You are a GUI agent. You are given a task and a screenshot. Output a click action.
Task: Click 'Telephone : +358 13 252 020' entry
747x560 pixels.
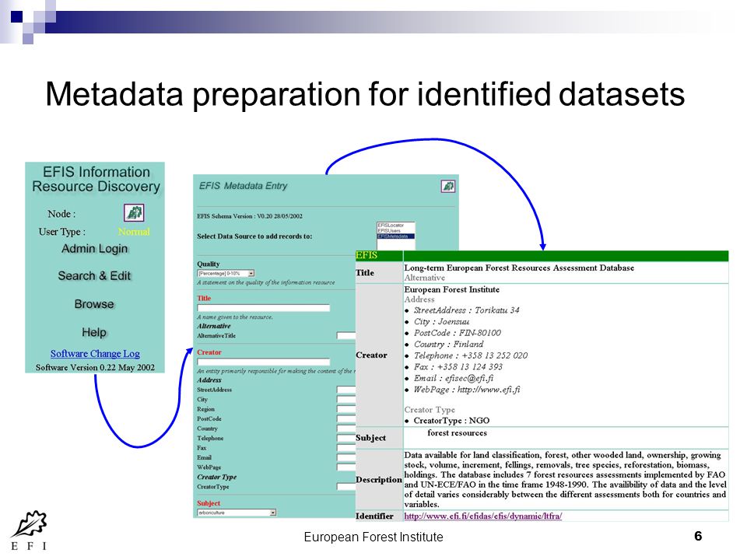pos(471,355)
